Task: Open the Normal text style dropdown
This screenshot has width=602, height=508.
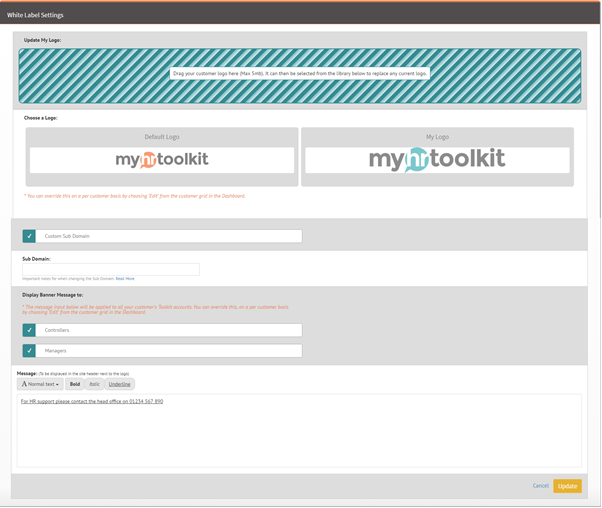Action: 40,384
